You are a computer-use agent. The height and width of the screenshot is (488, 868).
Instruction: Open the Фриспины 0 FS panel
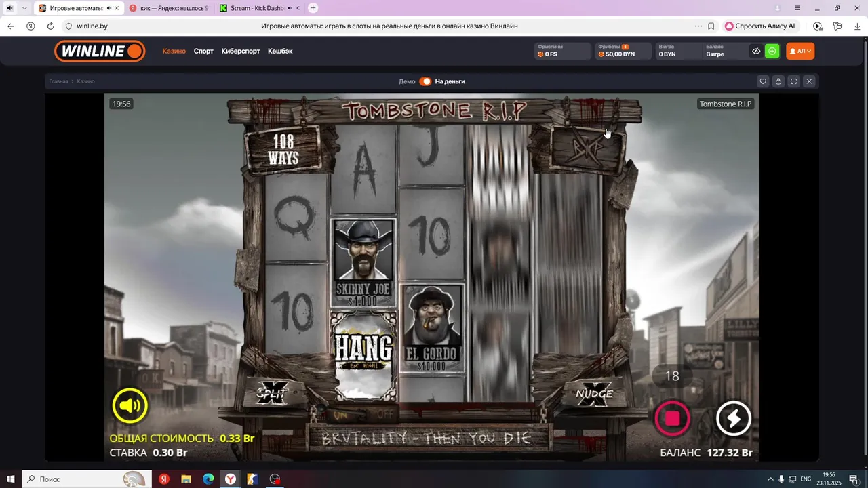[x=562, y=51]
